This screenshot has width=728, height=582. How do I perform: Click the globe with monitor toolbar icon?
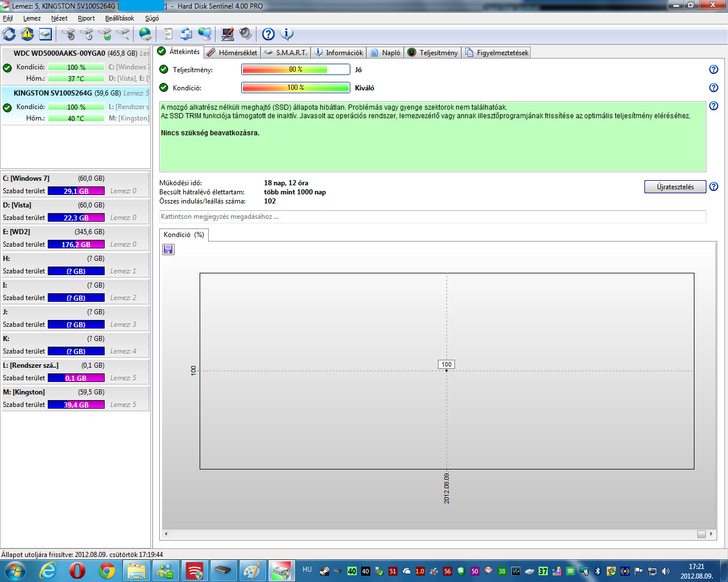[x=205, y=34]
